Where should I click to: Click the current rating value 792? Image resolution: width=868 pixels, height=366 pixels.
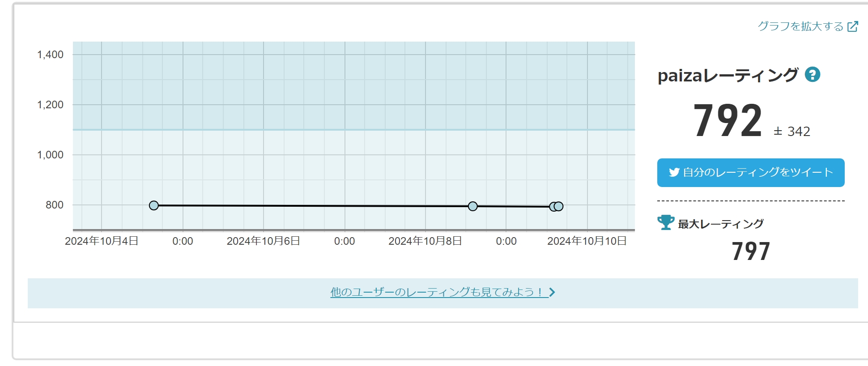pos(728,121)
